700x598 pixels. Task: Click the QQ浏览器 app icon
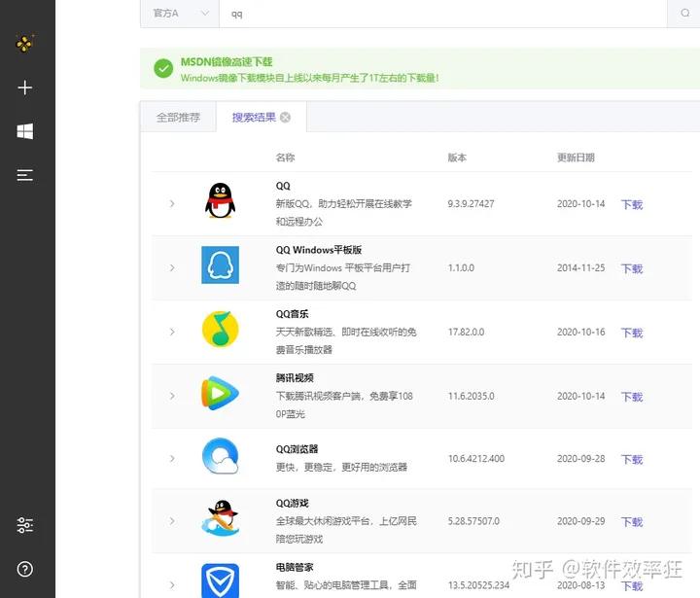click(220, 456)
